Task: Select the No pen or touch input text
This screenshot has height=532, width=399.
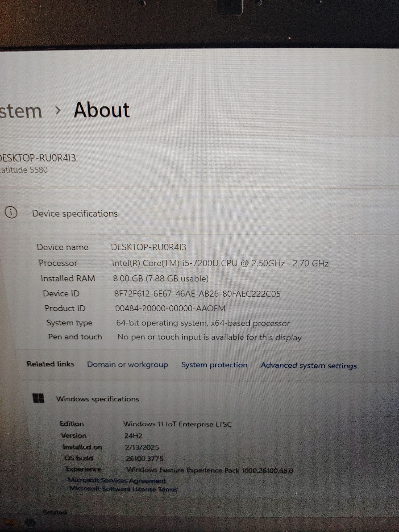Action: 209,337
